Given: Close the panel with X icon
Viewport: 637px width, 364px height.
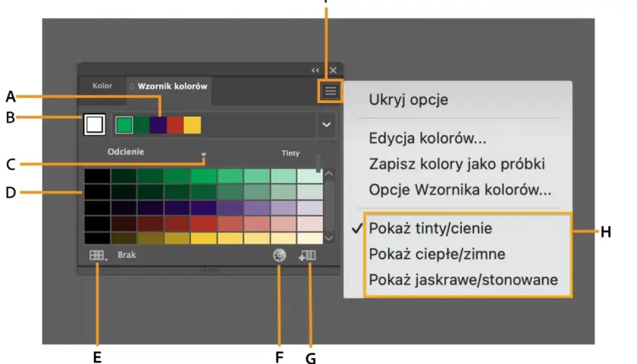Looking at the screenshot, I should point(333,71).
